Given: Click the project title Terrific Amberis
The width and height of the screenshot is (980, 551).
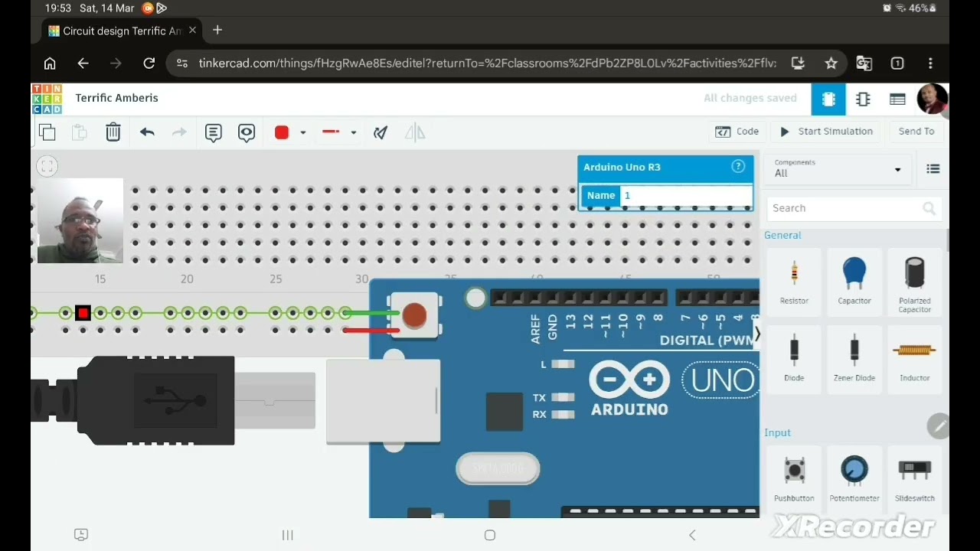Looking at the screenshot, I should click(x=117, y=98).
